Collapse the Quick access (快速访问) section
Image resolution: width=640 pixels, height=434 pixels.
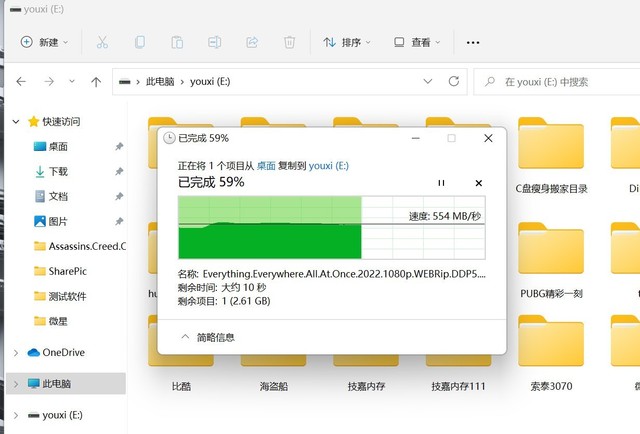click(16, 121)
